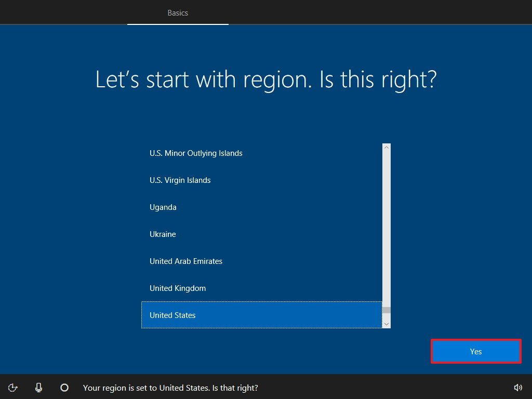Image resolution: width=532 pixels, height=399 pixels.
Task: Open the Ease of Access options icon
Action: (12, 388)
